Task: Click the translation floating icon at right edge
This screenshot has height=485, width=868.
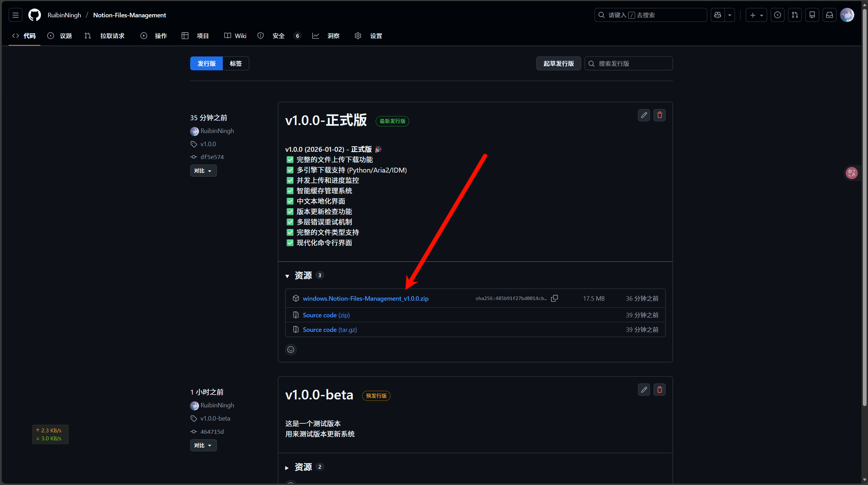Action: [852, 173]
